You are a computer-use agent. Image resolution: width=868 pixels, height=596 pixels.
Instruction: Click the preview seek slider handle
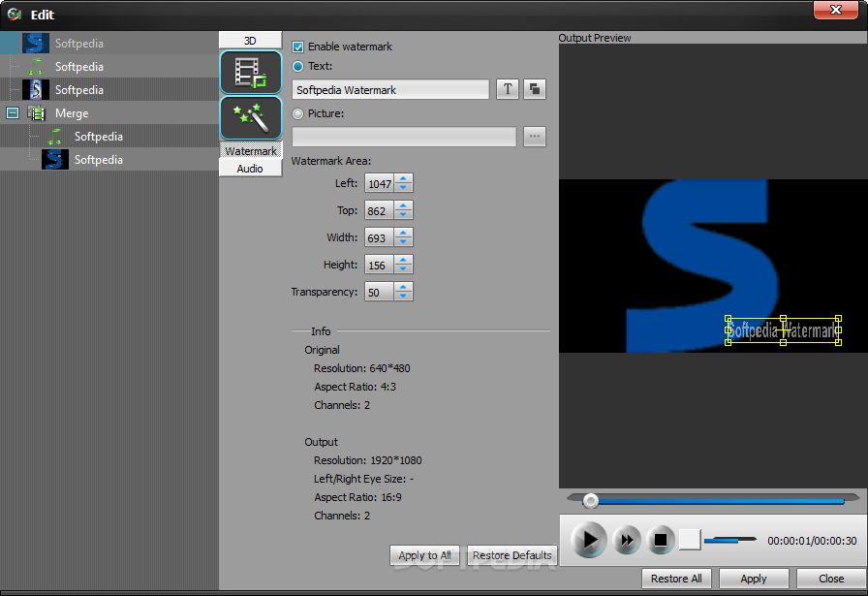point(591,501)
